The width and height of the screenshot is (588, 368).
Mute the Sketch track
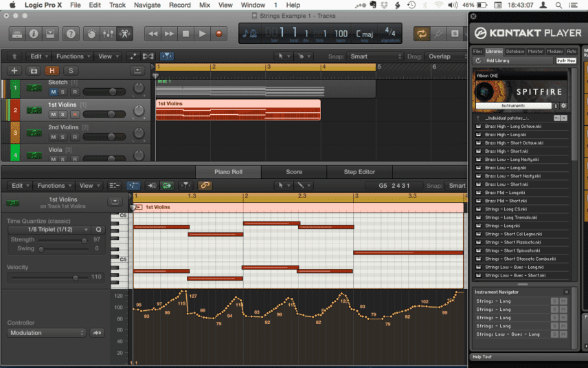pyautogui.click(x=54, y=92)
